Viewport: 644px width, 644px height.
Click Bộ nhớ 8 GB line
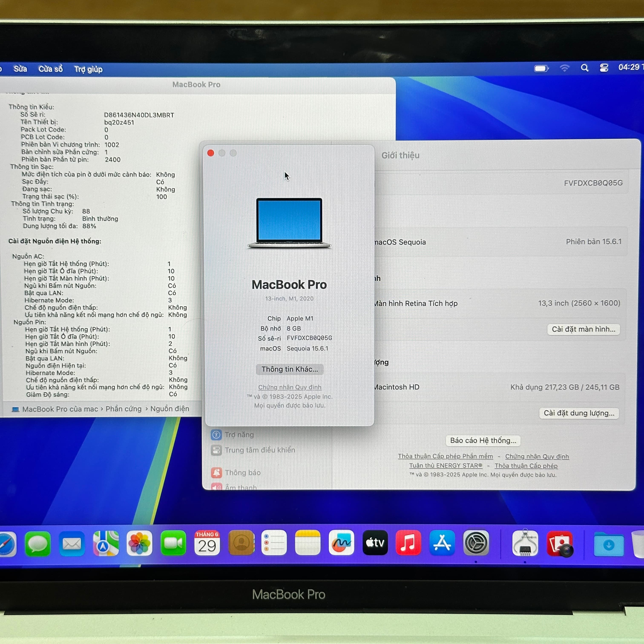pyautogui.click(x=281, y=328)
